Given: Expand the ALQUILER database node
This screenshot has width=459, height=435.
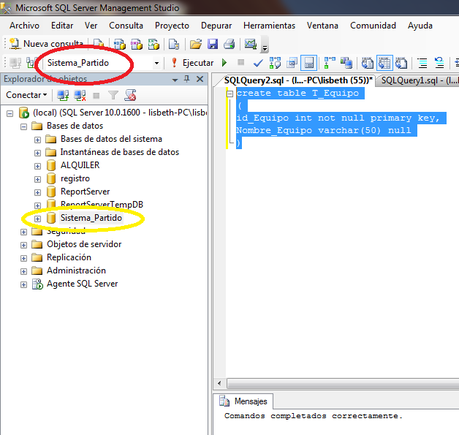Looking at the screenshot, I should (37, 166).
